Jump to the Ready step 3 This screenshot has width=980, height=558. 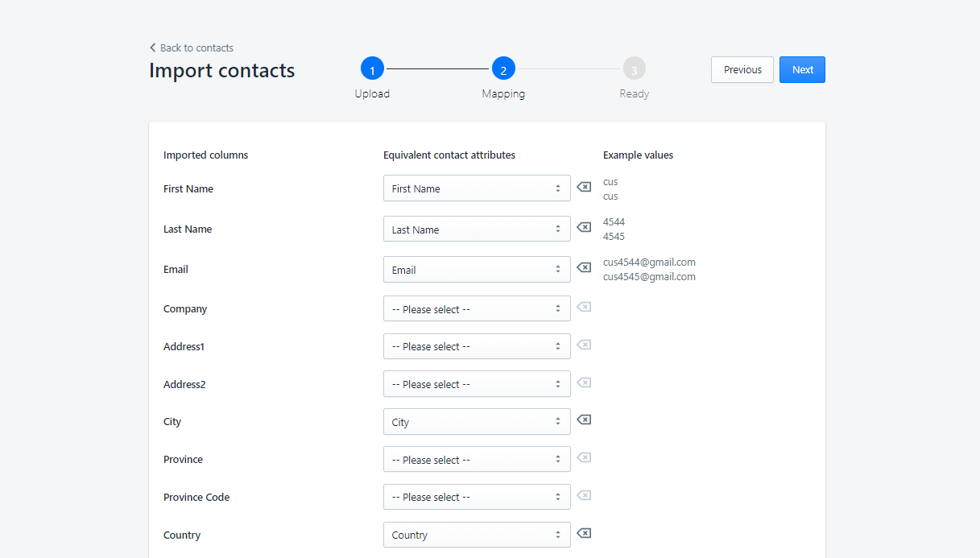click(x=634, y=69)
